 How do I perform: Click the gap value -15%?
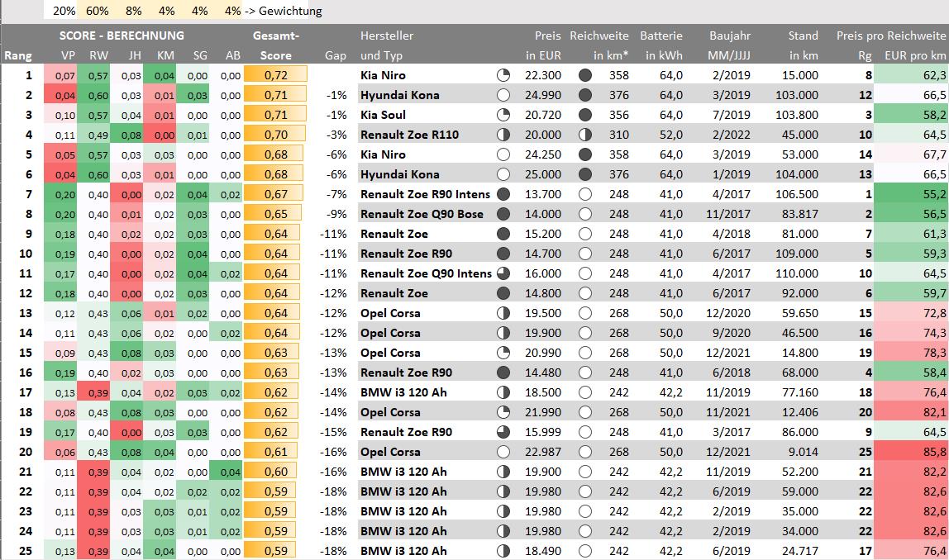pos(333,433)
